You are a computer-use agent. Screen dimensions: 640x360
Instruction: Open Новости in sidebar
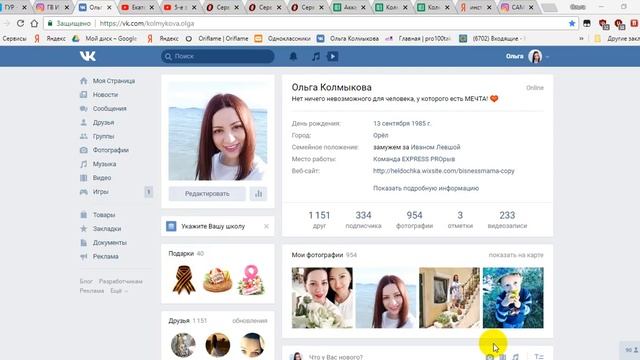coord(105,95)
